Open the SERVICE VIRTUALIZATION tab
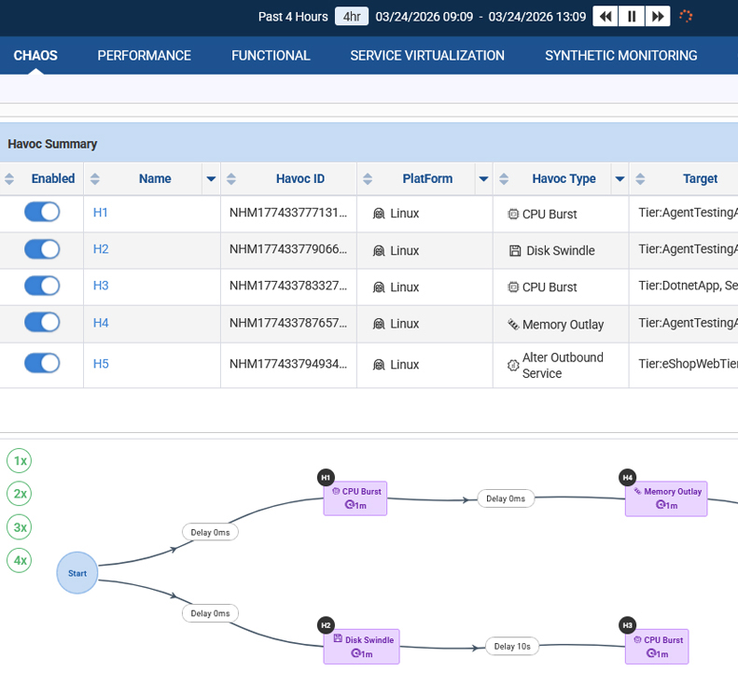 click(427, 56)
